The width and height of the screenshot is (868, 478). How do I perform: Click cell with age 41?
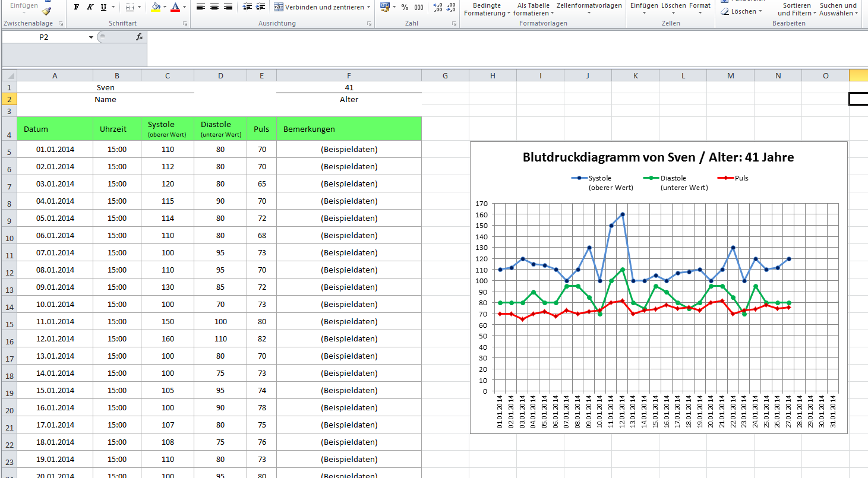coord(349,87)
